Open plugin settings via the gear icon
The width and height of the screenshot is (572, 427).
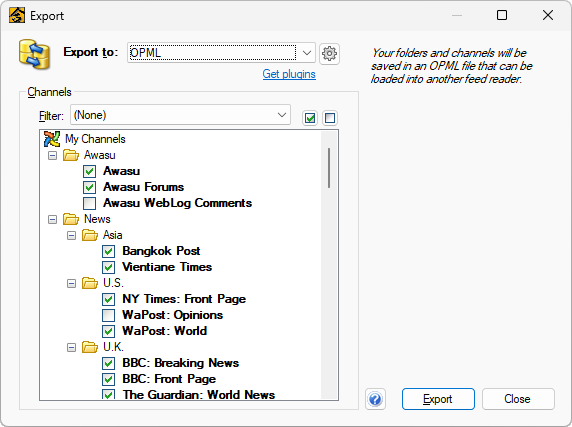tap(329, 54)
